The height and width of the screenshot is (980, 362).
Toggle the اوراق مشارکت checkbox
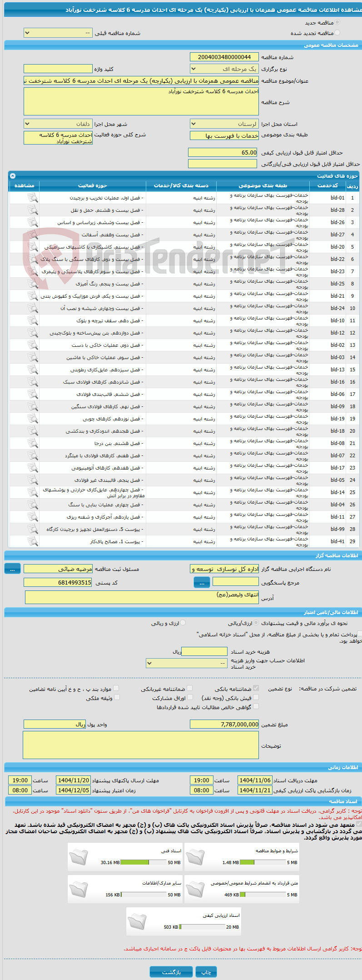tap(190, 697)
